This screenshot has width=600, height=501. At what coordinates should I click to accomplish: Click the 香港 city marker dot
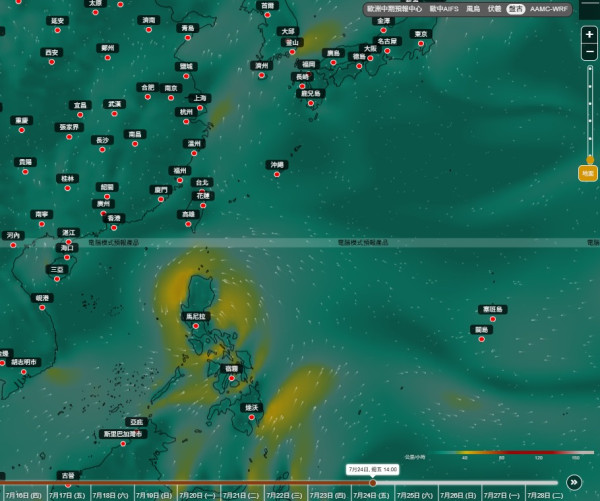[x=114, y=228]
